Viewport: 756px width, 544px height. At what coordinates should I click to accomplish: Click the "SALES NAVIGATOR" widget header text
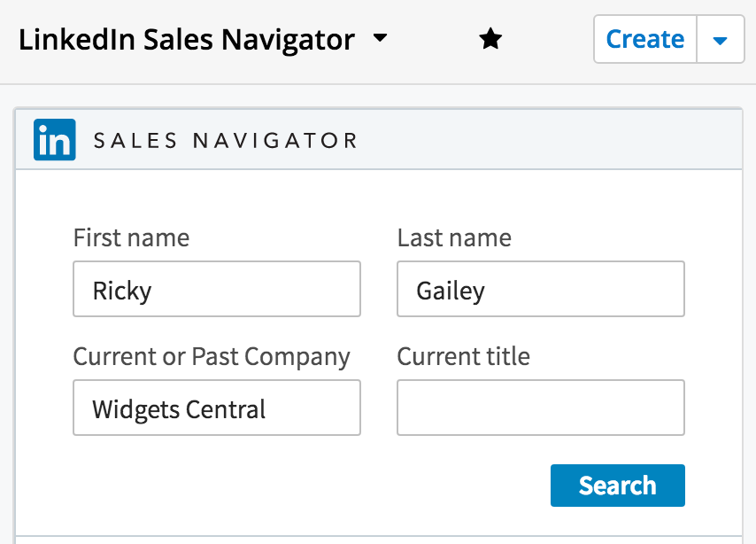(x=225, y=140)
